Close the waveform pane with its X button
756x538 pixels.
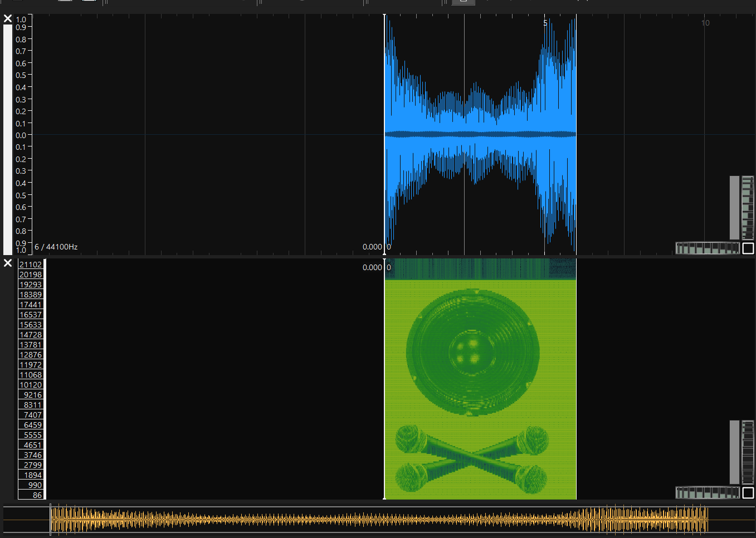click(x=8, y=18)
